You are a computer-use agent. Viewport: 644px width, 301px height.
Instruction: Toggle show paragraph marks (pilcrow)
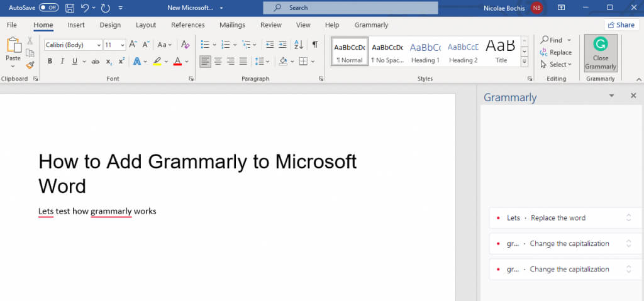coord(315,45)
